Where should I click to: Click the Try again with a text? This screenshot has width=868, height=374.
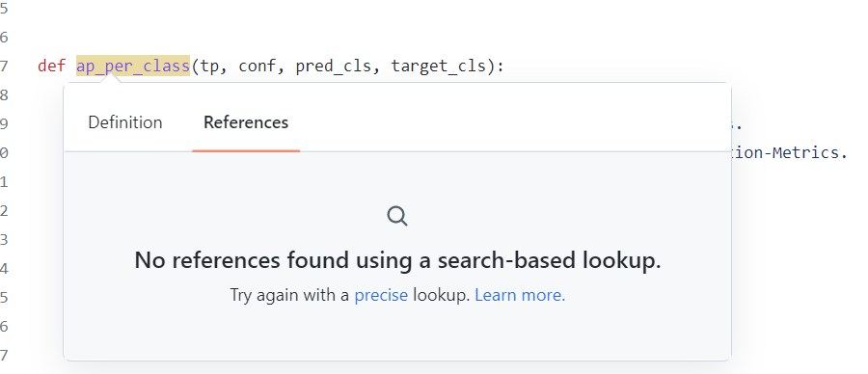point(290,295)
